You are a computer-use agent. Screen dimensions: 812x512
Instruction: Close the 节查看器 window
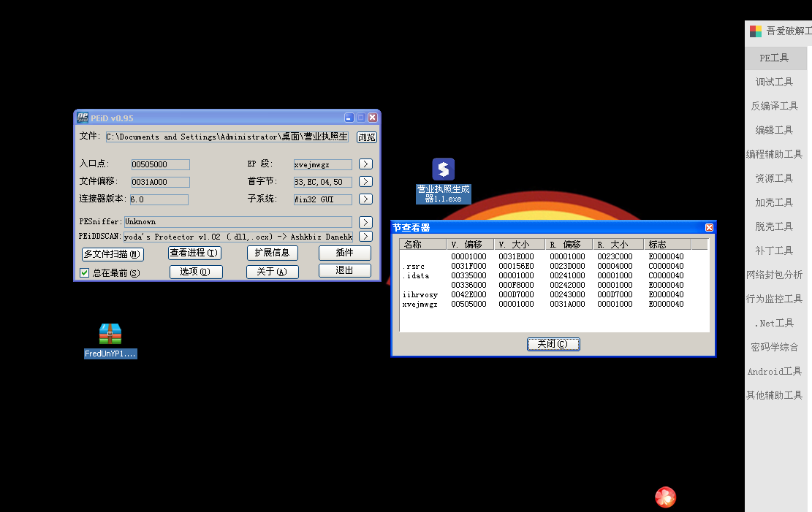click(710, 228)
